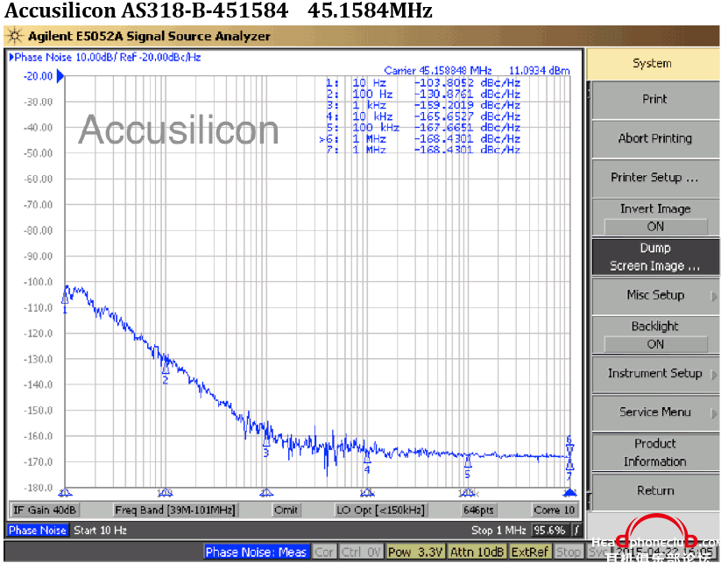
Task: Click the blue Phase Noise channel label
Action: 38,530
